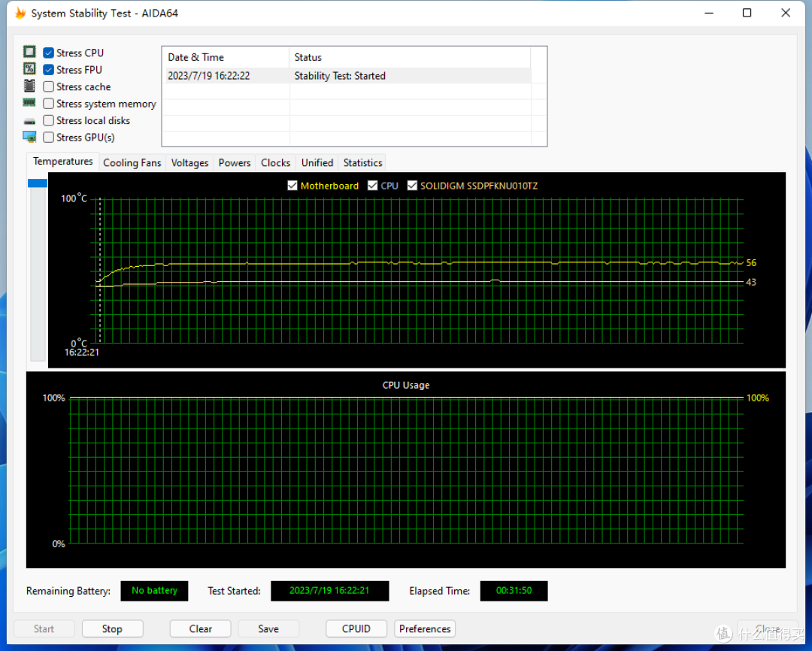This screenshot has width=812, height=651.
Task: Check the Stress GPU(s) box
Action: coord(49,138)
